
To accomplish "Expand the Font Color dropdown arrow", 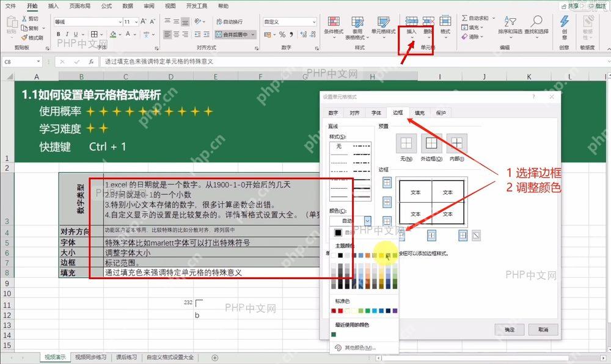I will tap(135, 35).
